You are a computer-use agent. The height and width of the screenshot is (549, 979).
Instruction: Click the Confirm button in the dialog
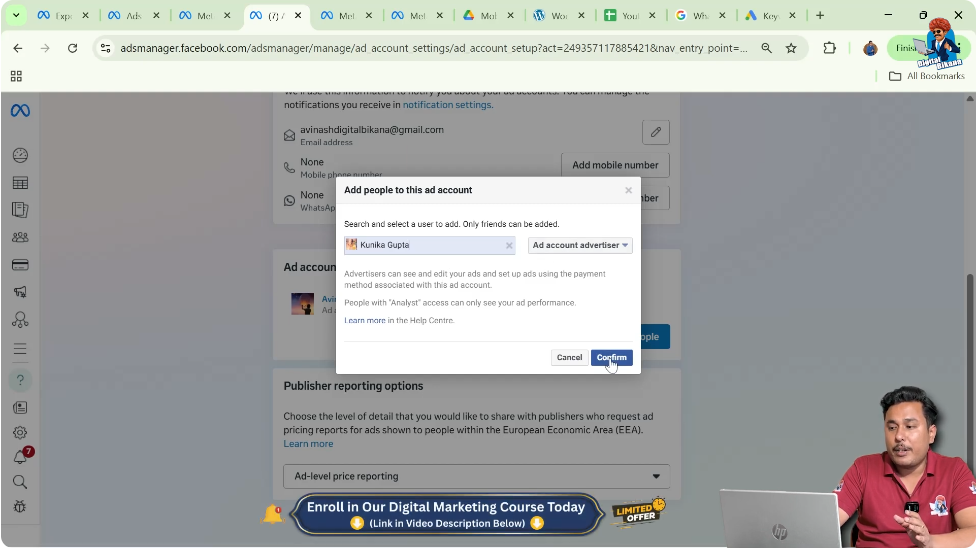pyautogui.click(x=611, y=357)
